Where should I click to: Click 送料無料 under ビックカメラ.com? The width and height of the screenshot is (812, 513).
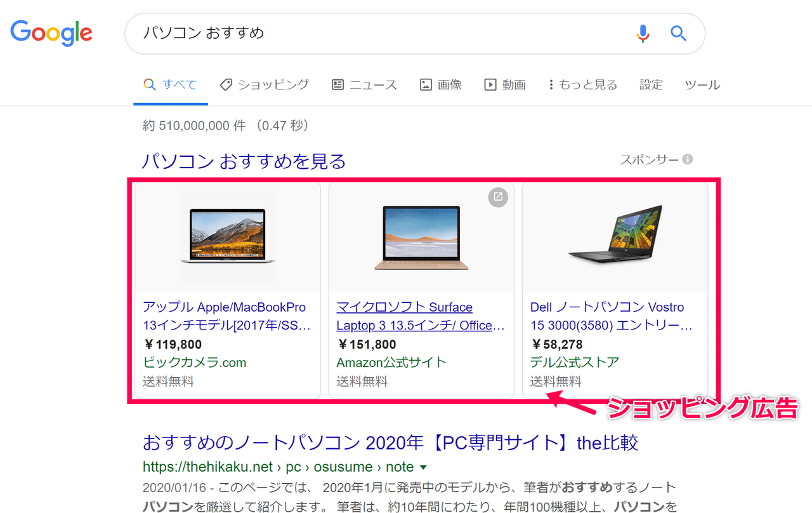[x=168, y=382]
